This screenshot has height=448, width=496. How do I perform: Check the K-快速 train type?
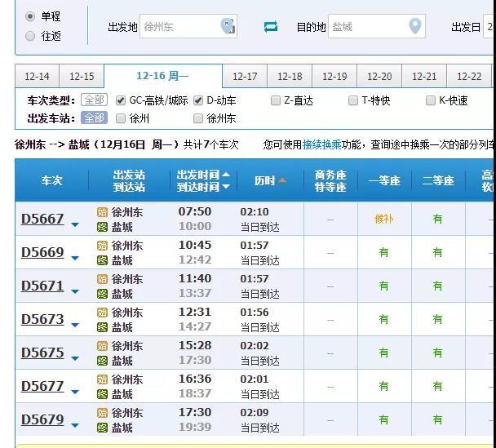click(431, 100)
